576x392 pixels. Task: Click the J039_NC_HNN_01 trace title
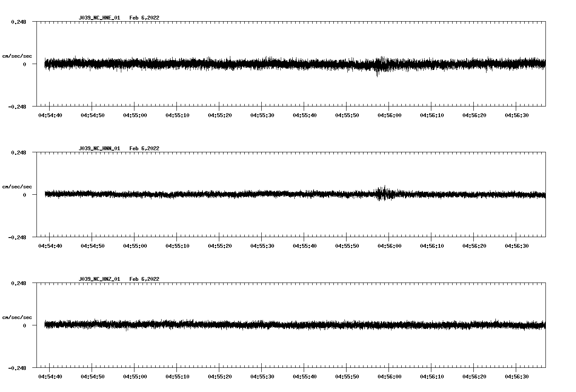(99, 148)
